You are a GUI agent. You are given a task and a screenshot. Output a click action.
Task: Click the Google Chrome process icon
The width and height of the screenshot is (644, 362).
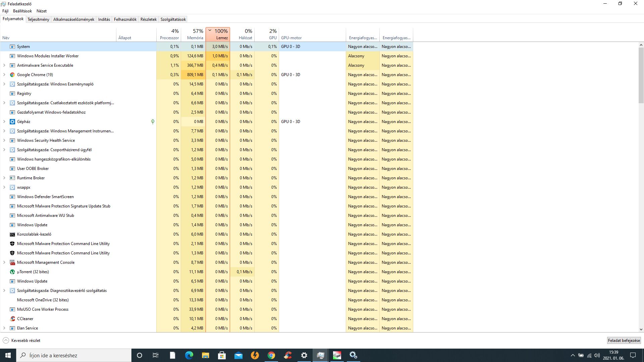12,75
